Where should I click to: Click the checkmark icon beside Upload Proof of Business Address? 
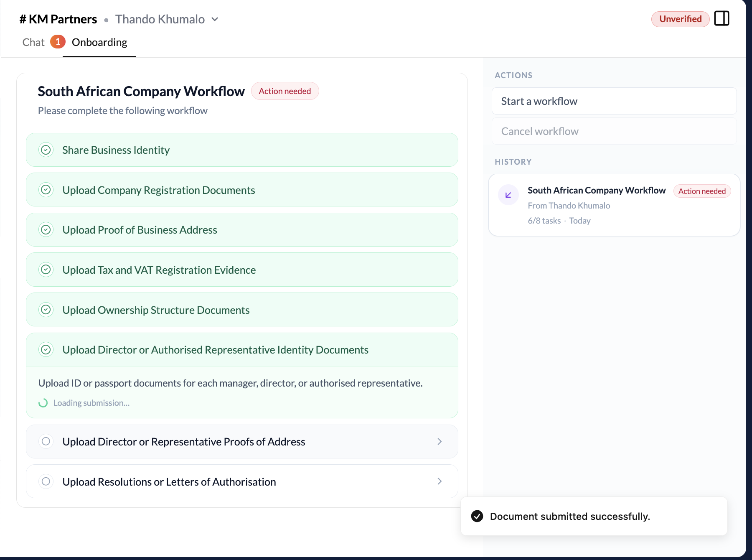pos(46,229)
